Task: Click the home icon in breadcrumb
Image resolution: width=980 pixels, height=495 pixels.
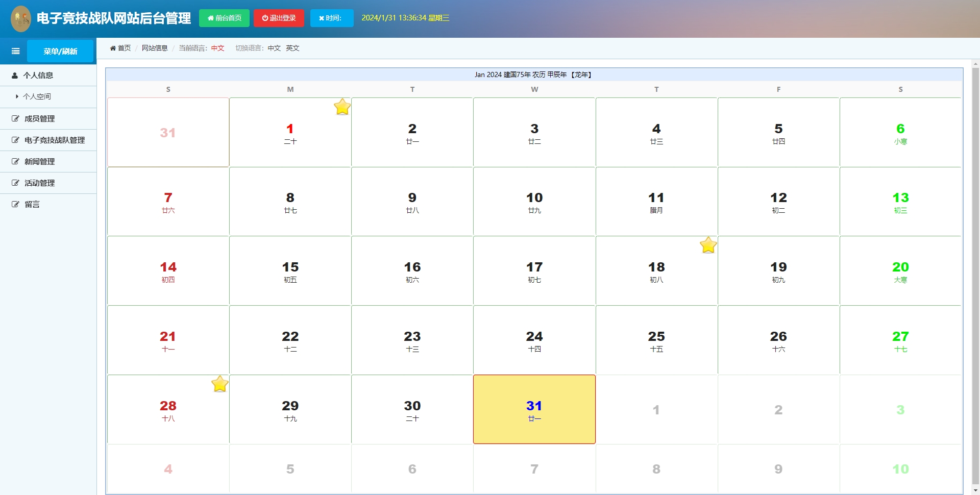Action: point(113,48)
